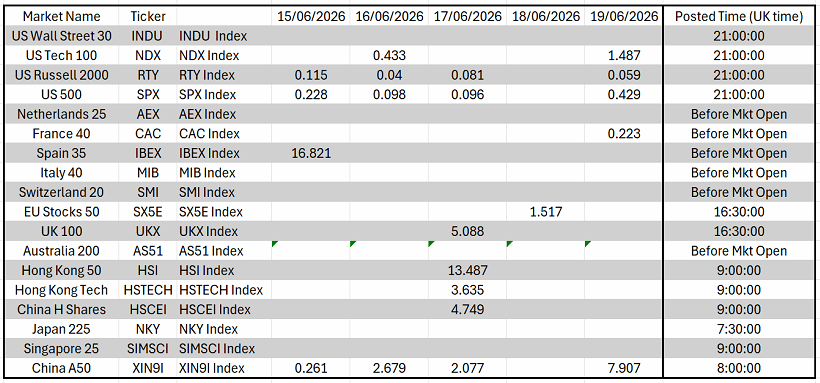This screenshot has height=383, width=820.
Task: Click the 'Japan 225' cell
Action: [61, 329]
